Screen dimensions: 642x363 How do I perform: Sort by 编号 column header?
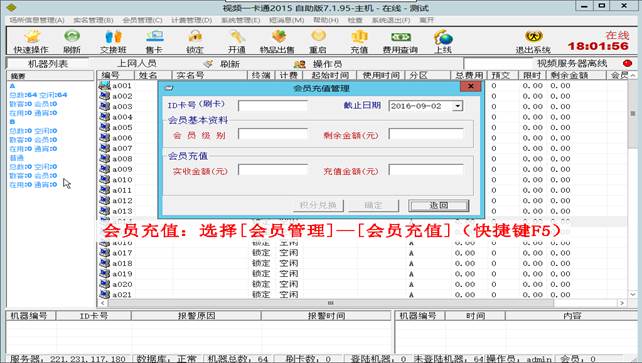115,75
